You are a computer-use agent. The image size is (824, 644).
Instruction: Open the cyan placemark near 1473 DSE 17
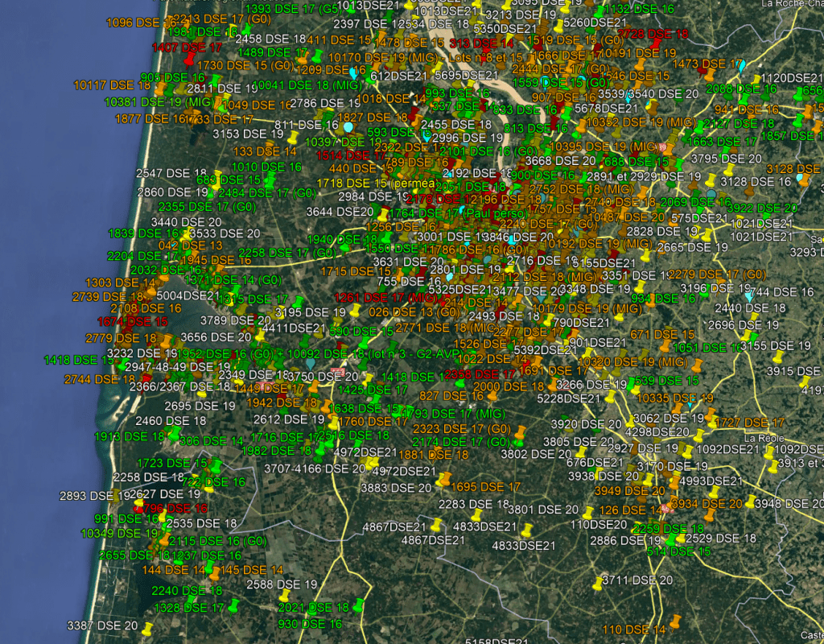pos(741,66)
